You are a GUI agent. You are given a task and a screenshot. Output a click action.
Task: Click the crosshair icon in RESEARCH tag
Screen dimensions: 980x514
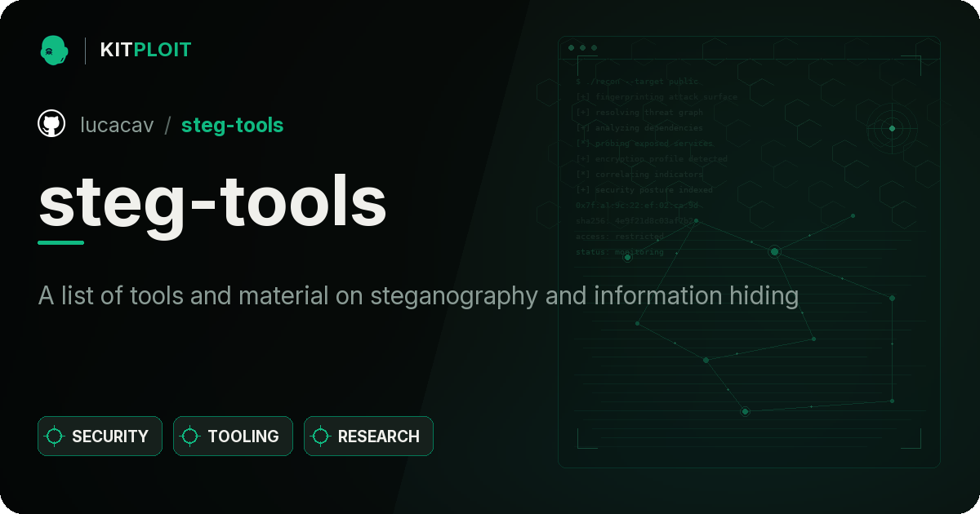(x=321, y=436)
